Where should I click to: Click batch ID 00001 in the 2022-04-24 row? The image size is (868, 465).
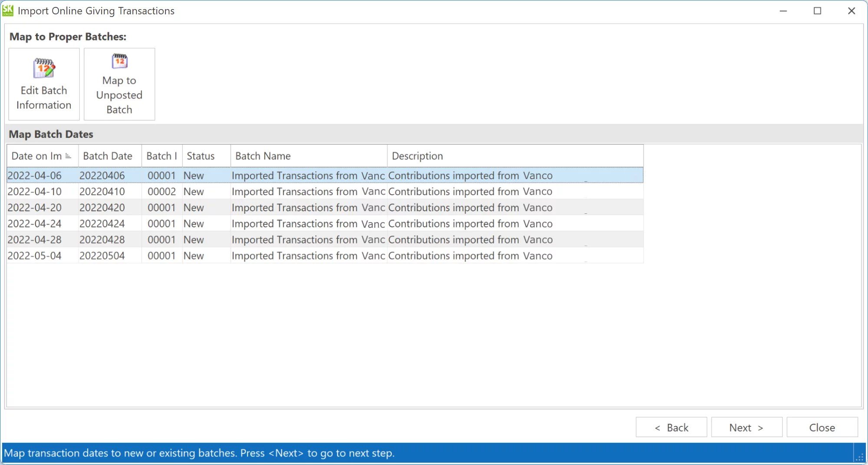click(x=162, y=224)
